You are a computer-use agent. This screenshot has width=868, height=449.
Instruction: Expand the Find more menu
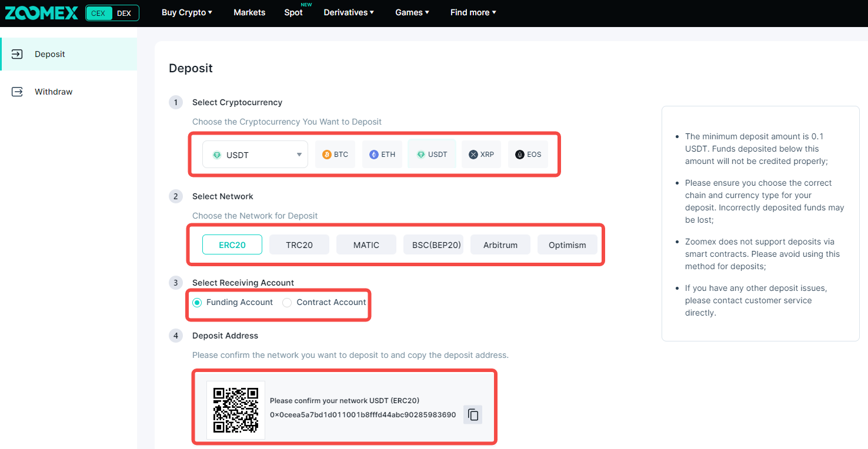click(472, 12)
